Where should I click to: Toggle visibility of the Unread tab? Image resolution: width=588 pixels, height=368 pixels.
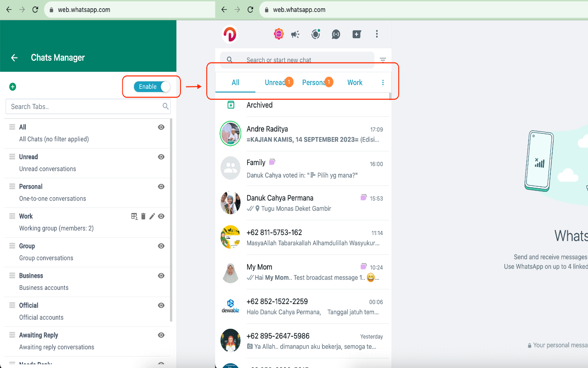click(x=161, y=157)
